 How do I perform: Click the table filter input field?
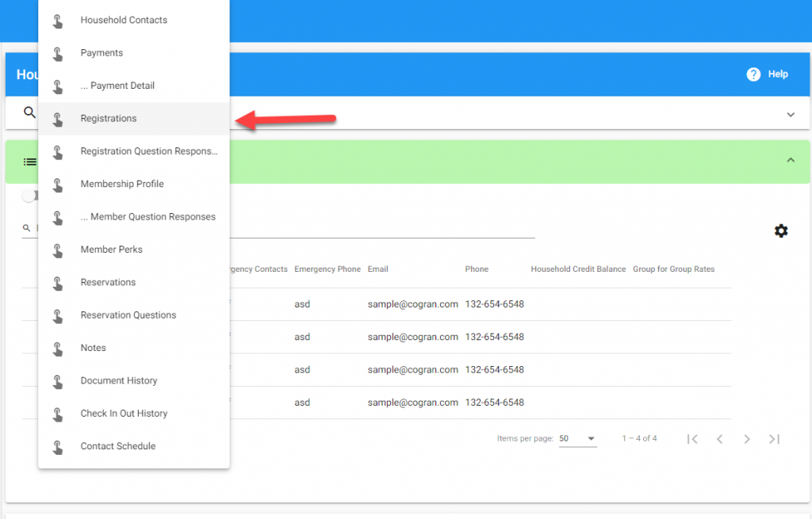coord(381,228)
